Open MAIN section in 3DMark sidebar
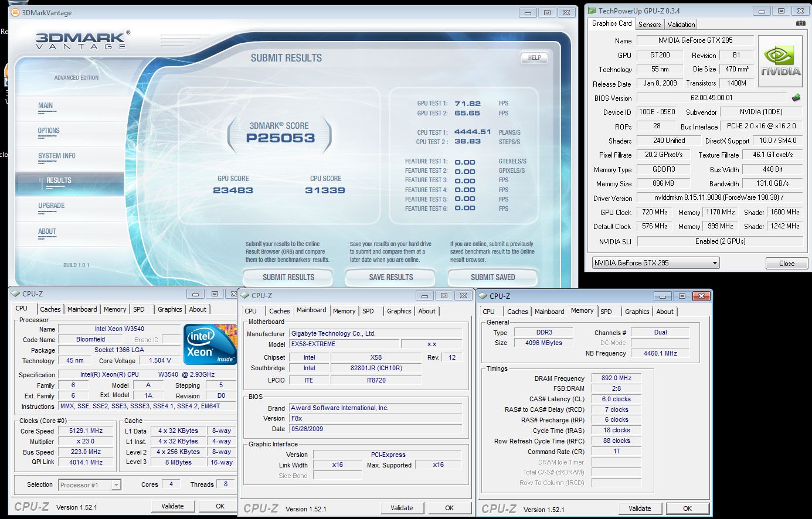 tap(45, 105)
